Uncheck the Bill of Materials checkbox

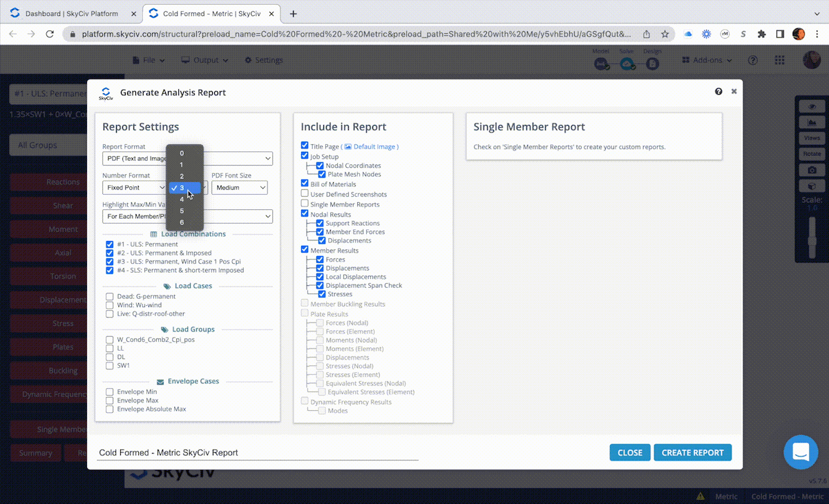(x=305, y=184)
